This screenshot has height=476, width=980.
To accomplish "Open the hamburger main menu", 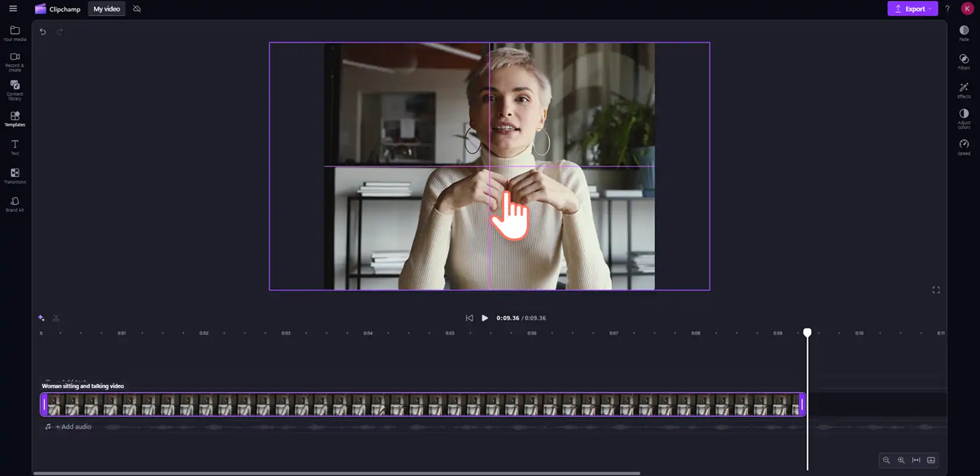I will pos(13,9).
